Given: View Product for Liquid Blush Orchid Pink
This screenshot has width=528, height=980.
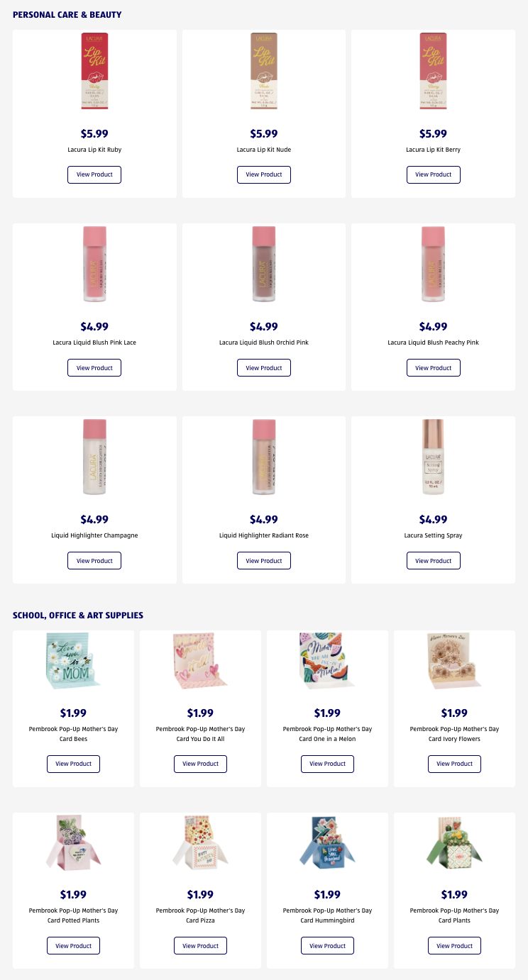Looking at the screenshot, I should click(x=263, y=368).
